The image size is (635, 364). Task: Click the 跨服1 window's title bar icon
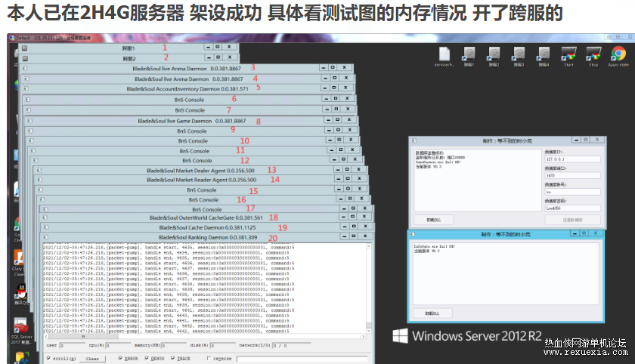click(24, 48)
